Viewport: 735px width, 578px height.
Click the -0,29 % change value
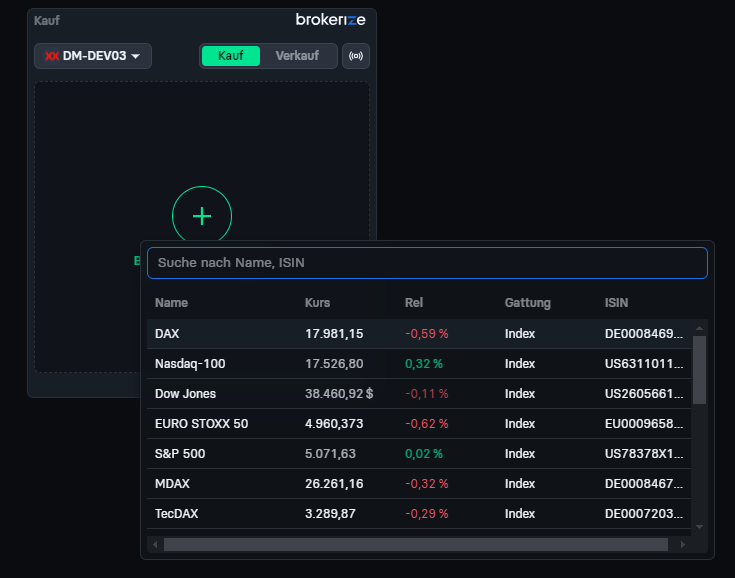tap(427, 514)
